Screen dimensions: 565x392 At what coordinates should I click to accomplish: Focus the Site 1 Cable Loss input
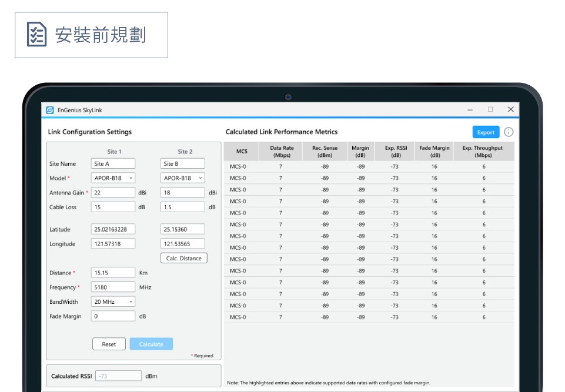tap(113, 207)
